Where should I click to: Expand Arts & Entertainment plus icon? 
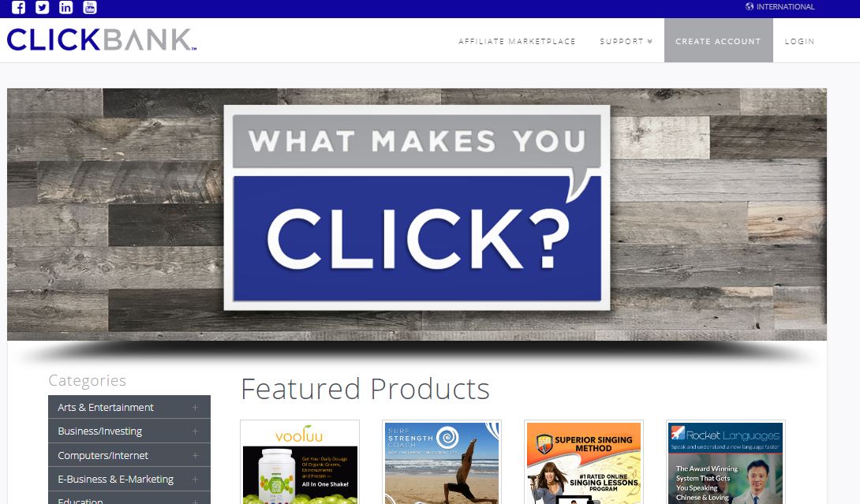[195, 408]
